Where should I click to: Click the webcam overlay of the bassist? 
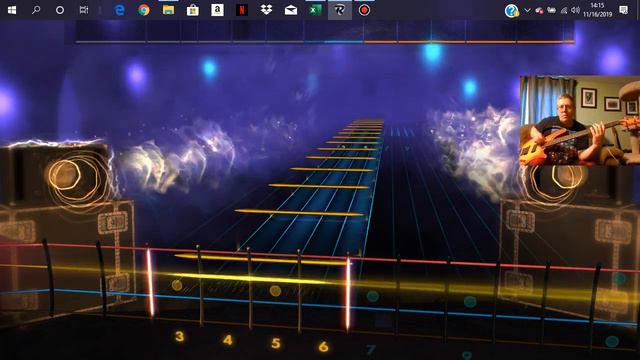[x=580, y=120]
